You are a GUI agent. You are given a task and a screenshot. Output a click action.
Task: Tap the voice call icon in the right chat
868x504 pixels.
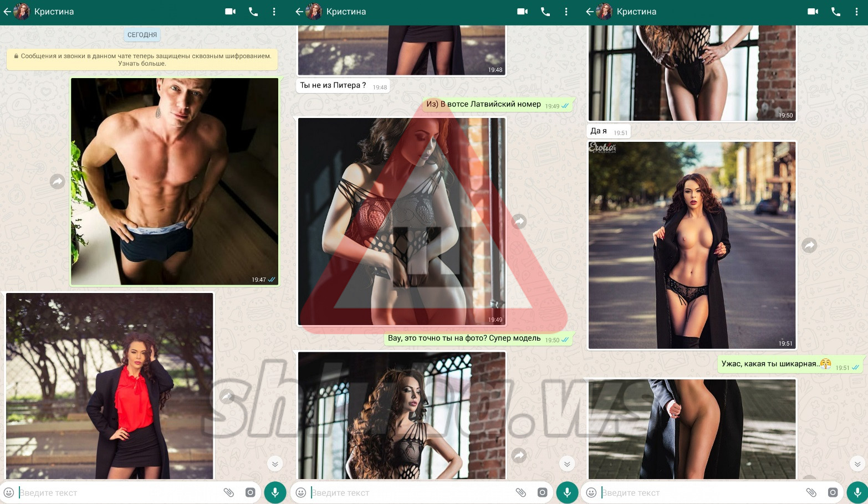tap(836, 12)
